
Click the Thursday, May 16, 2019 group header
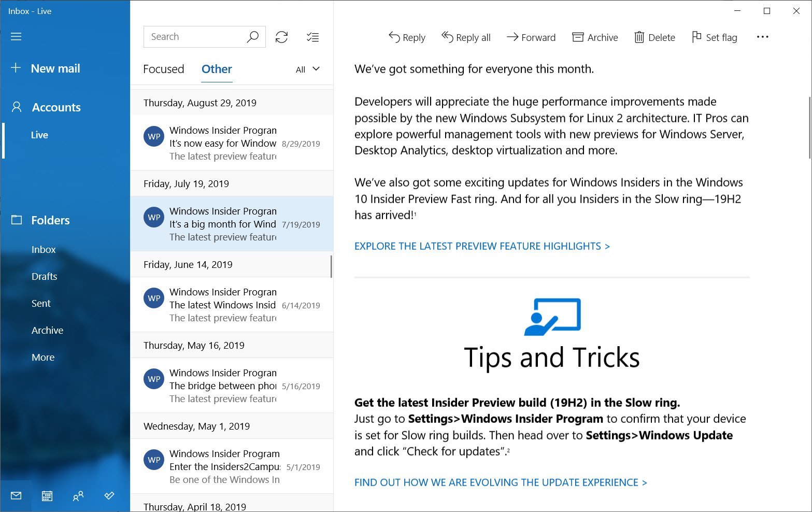coord(232,345)
